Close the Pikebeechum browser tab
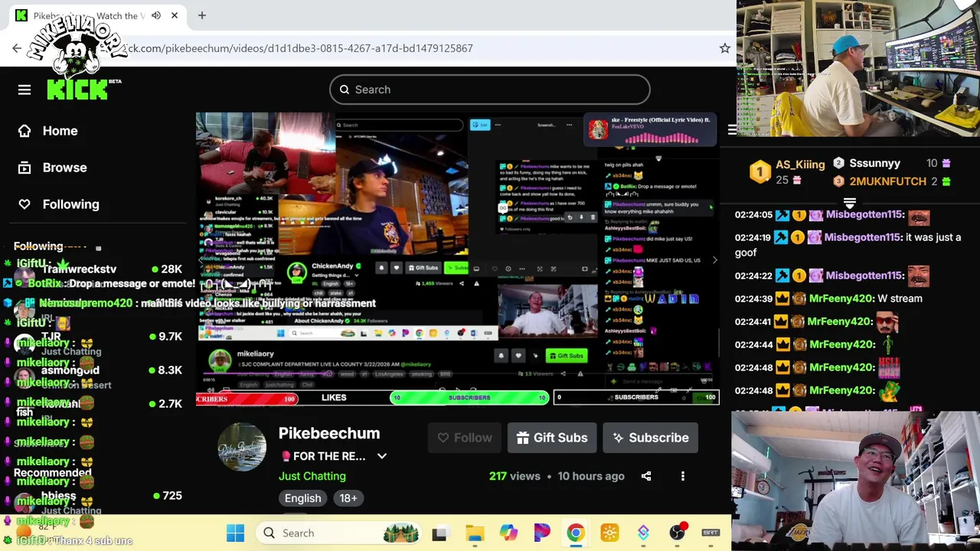The width and height of the screenshot is (980, 551). (x=175, y=15)
